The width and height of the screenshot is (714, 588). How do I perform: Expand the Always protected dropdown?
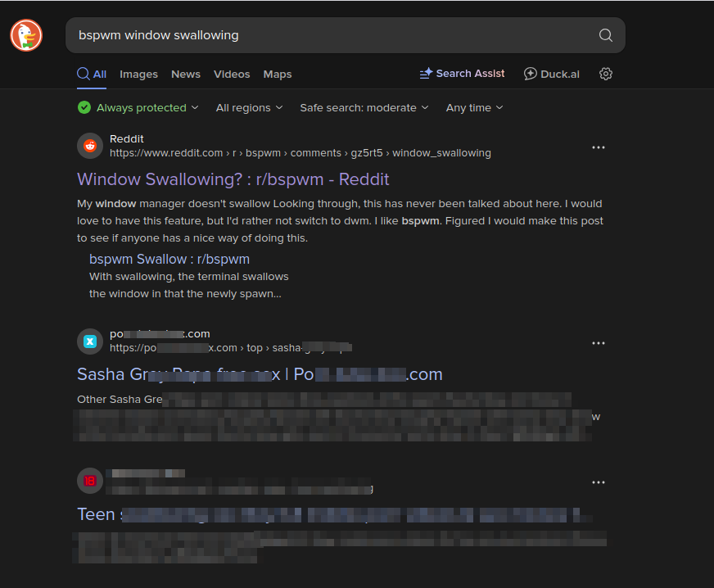[x=138, y=107]
